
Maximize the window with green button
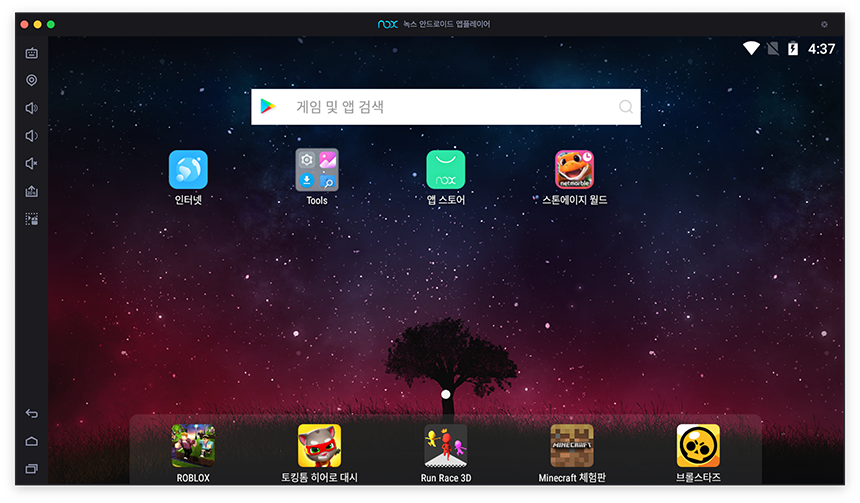pos(50,24)
